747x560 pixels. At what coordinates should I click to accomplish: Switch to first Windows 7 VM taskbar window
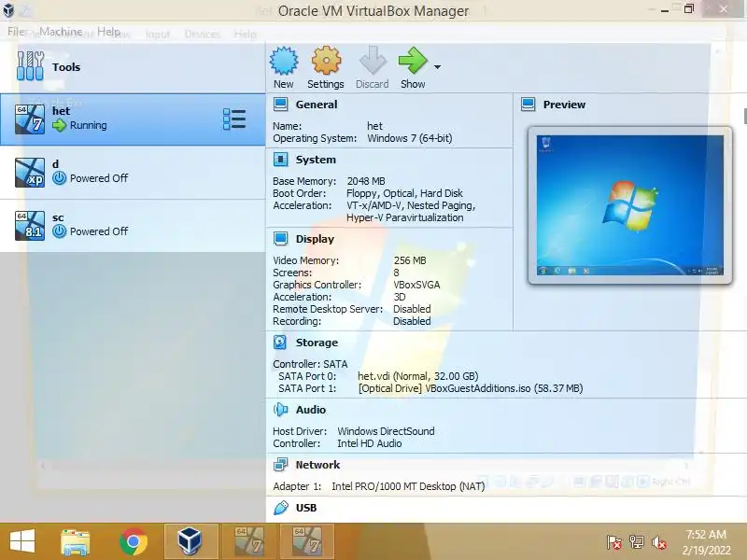click(249, 541)
